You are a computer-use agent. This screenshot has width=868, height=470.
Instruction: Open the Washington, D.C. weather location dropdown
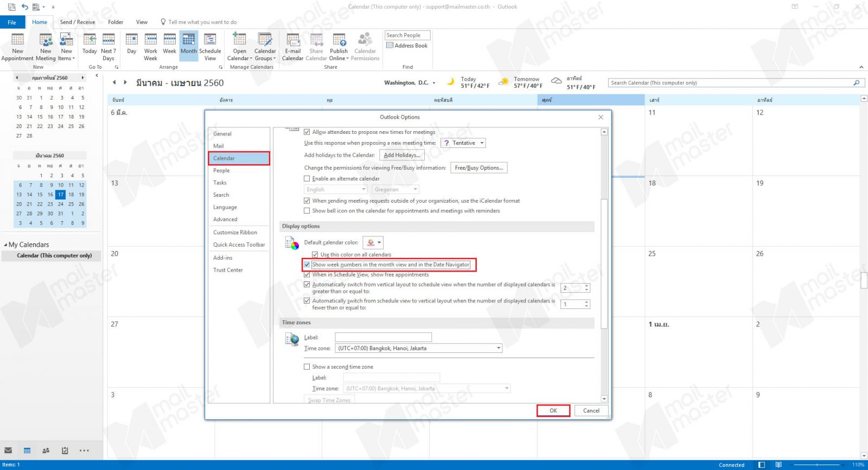click(434, 83)
